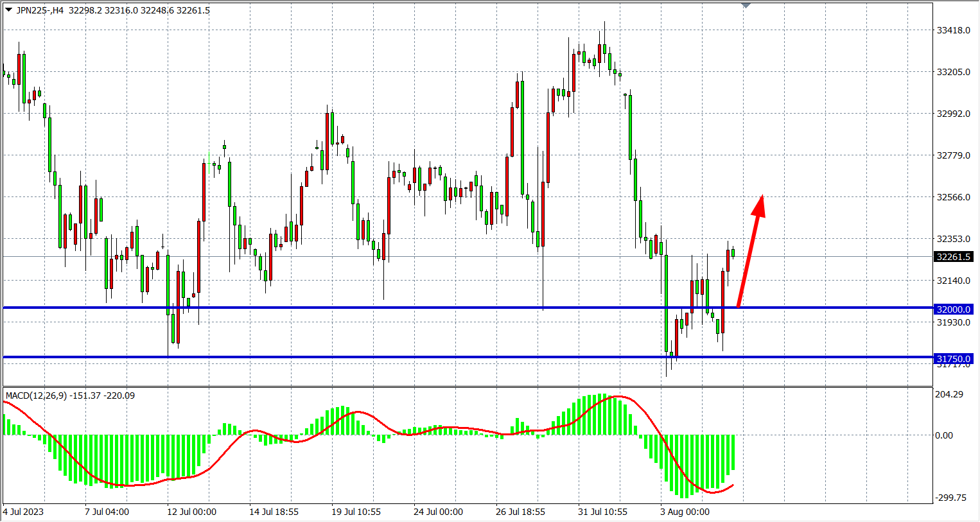Click the blue 32000.0 price label
This screenshot has height=522, width=980.
click(x=954, y=309)
